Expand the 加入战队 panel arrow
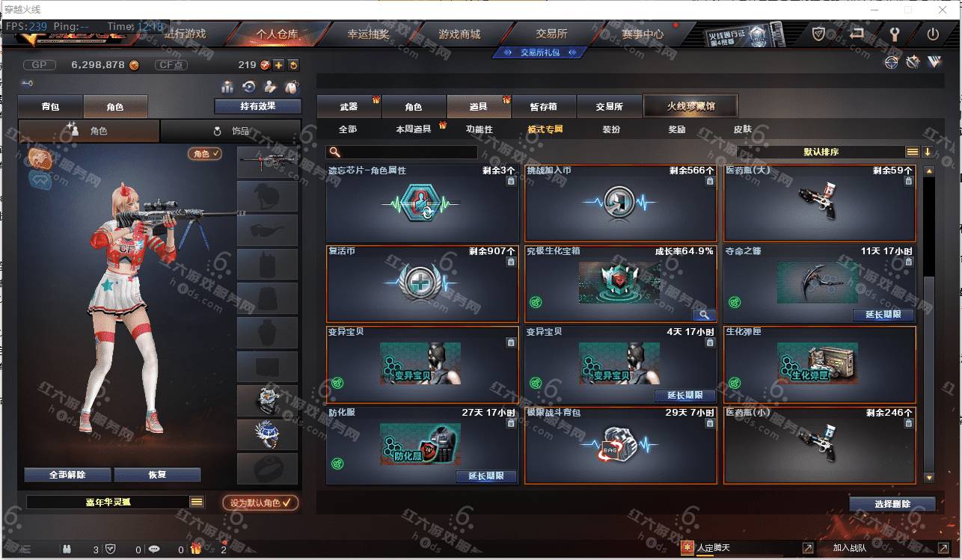 pyautogui.click(x=943, y=548)
